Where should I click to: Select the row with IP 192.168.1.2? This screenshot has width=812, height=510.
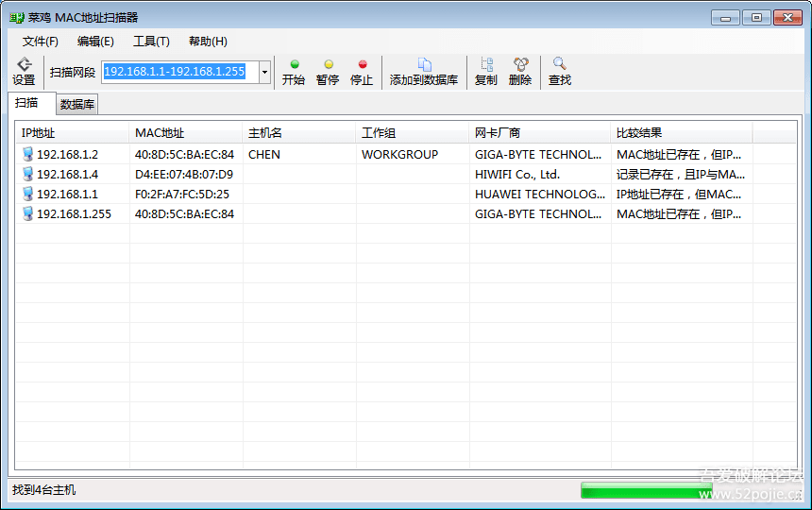pyautogui.click(x=406, y=154)
